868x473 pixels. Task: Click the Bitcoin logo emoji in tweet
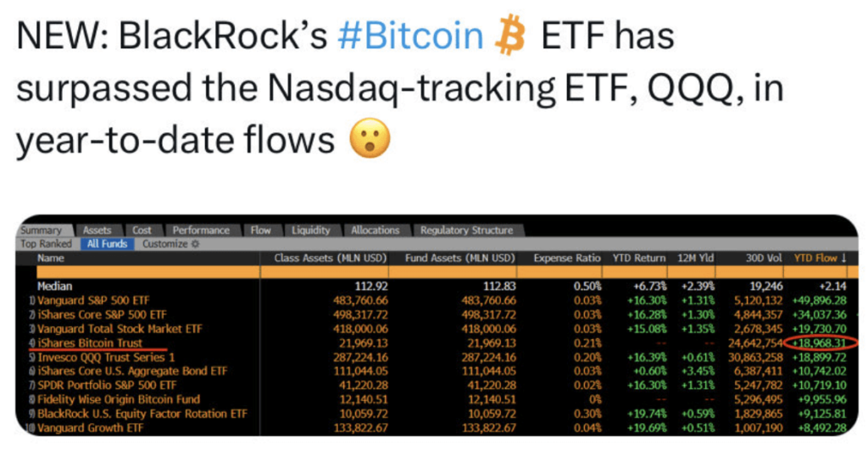click(511, 38)
